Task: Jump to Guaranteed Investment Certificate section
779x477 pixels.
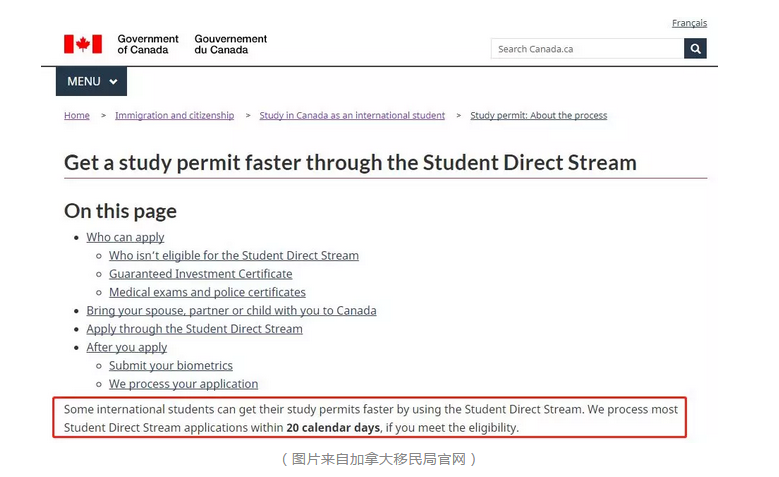Action: (200, 274)
